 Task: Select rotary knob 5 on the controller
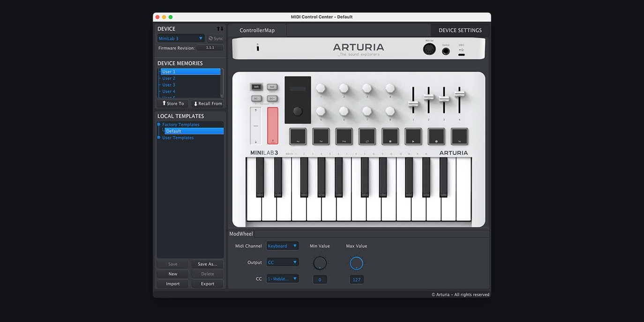[x=321, y=111]
